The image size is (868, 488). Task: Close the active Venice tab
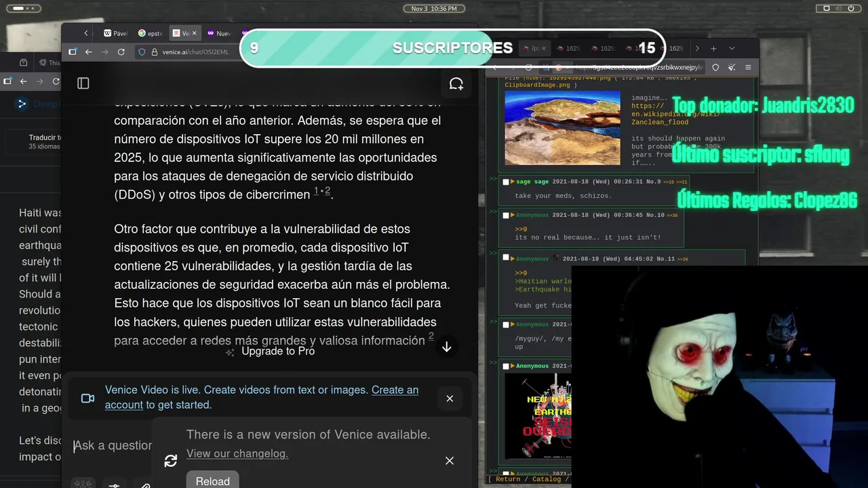coord(194,33)
